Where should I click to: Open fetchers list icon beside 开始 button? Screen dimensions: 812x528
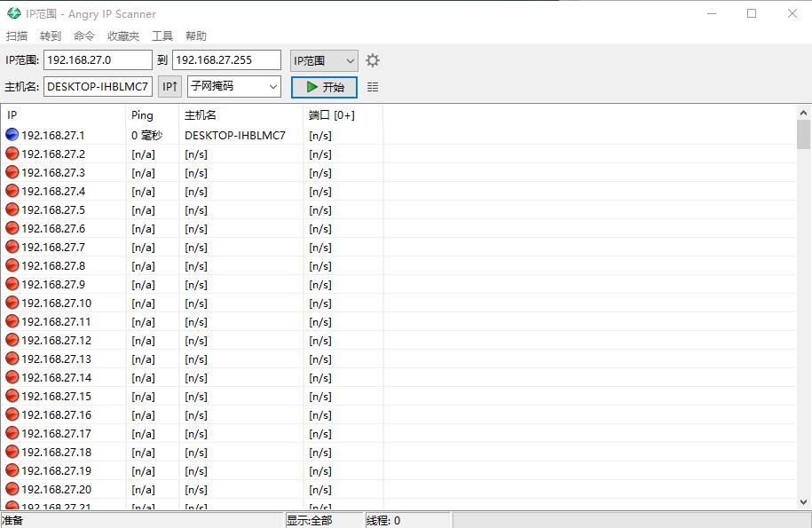[372, 86]
